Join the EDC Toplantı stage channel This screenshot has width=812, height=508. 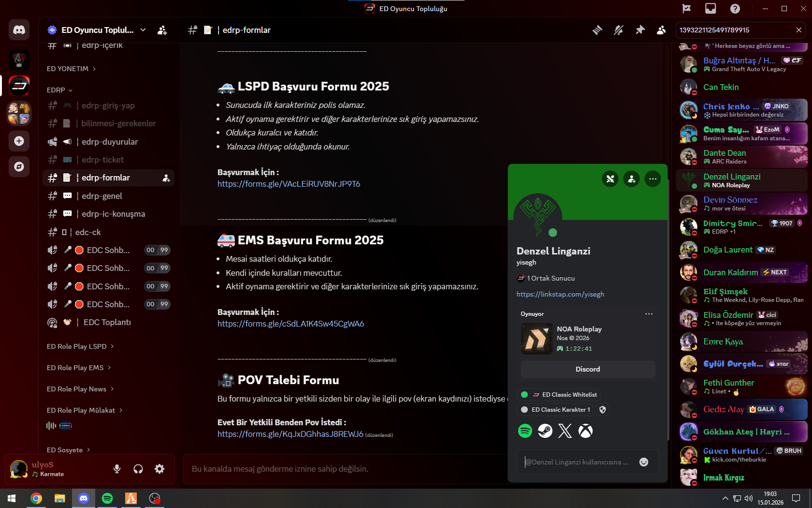click(108, 322)
